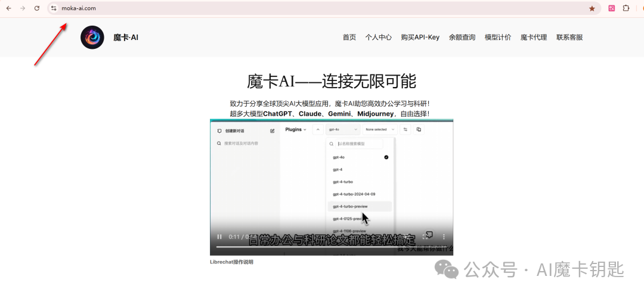Screen dimensions: 644x295
Task: Click the 创建新对话 chat icon in video
Action: click(x=219, y=131)
